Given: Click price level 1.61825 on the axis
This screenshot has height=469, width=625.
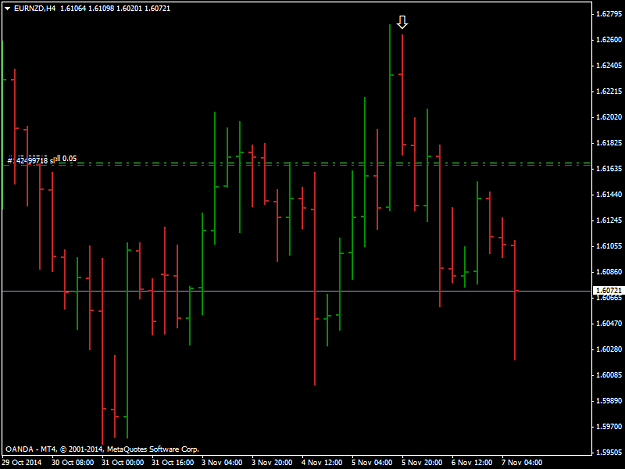Looking at the screenshot, I should (609, 143).
